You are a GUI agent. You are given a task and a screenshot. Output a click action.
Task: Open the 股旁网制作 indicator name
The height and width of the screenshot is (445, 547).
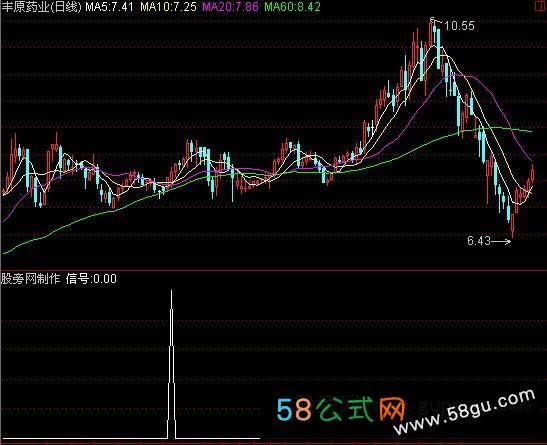click(x=30, y=279)
